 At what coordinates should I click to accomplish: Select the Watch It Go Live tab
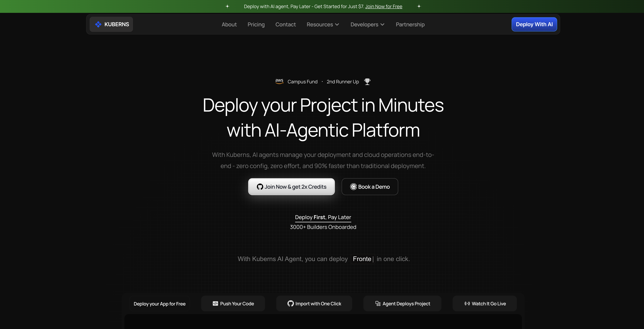point(485,303)
